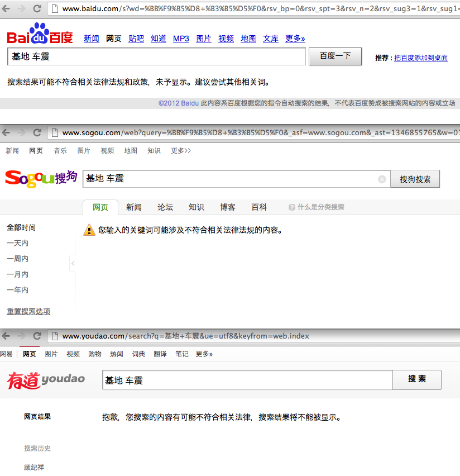460x476 pixels.
Task: Open Baidu 文库 link
Action: 271,39
